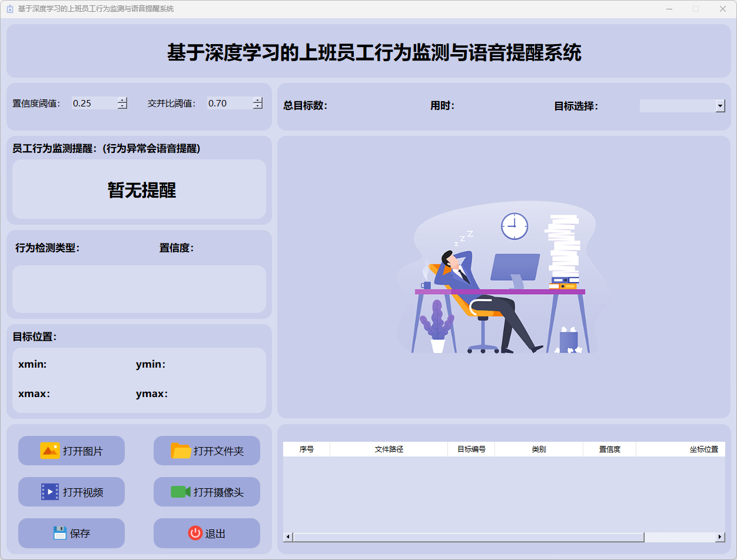Click the floppy disk icon on 保存
This screenshot has height=560, width=737.
point(59,533)
